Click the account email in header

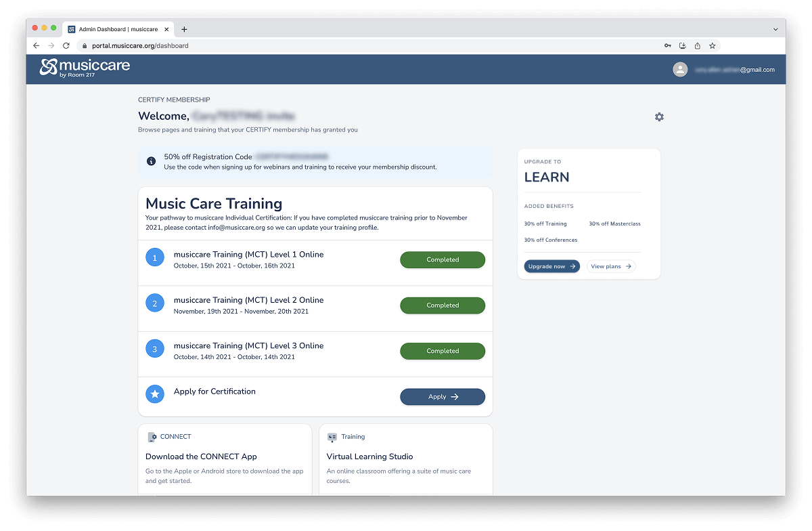(735, 70)
